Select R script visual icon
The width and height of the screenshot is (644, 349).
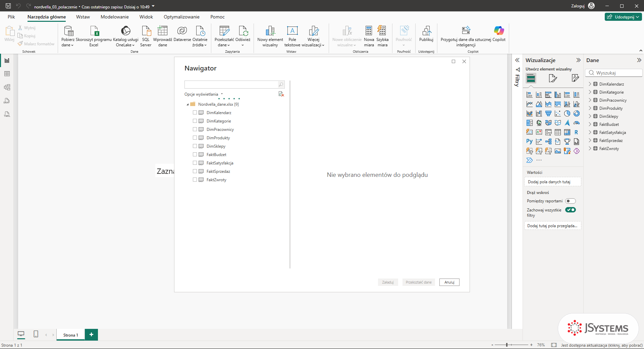coord(576,132)
